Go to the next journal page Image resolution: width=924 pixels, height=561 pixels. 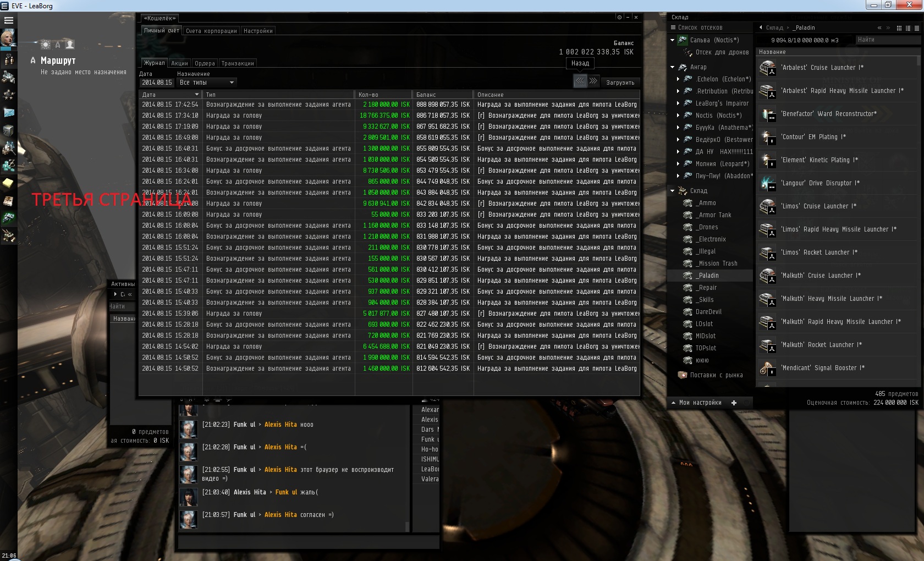pos(593,81)
